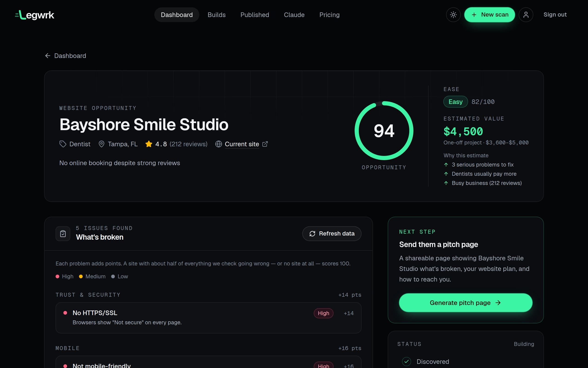This screenshot has height=368, width=588.
Task: Click 'One-off project · $3,600–$5,000' range
Action: pos(486,143)
